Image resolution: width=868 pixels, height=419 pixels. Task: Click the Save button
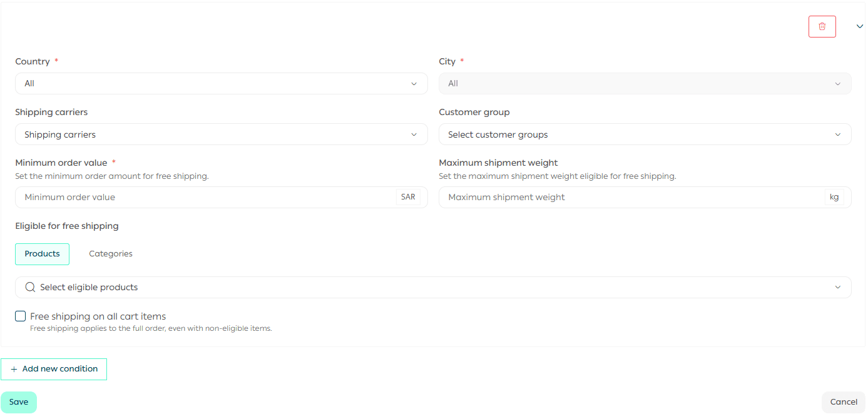click(19, 402)
